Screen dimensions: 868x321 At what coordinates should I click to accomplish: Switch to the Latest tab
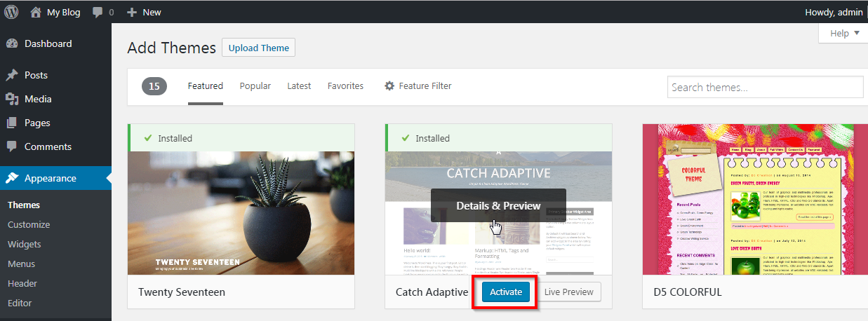coord(299,86)
